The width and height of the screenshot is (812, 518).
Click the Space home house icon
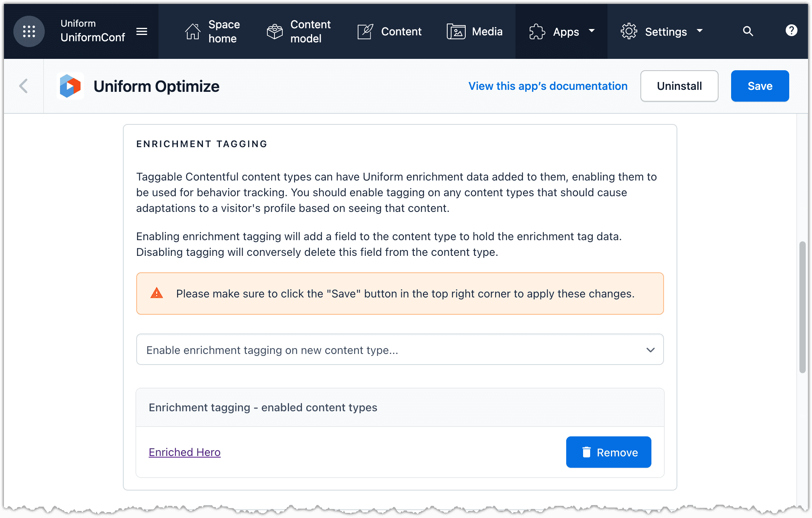tap(192, 31)
